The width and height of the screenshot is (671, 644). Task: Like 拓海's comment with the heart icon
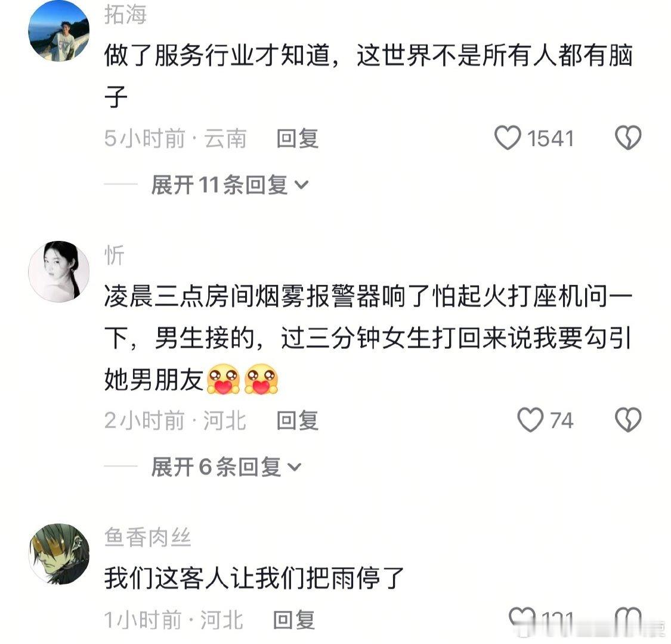click(x=508, y=138)
